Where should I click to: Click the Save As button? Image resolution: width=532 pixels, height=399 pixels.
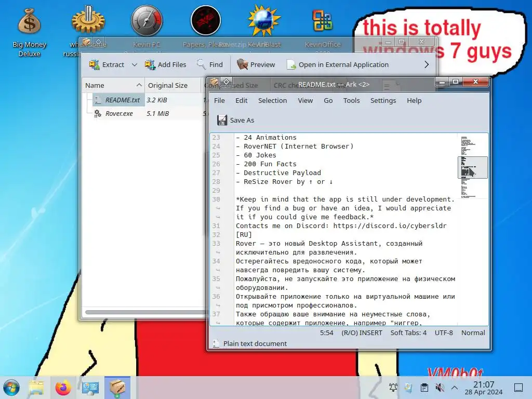[235, 120]
